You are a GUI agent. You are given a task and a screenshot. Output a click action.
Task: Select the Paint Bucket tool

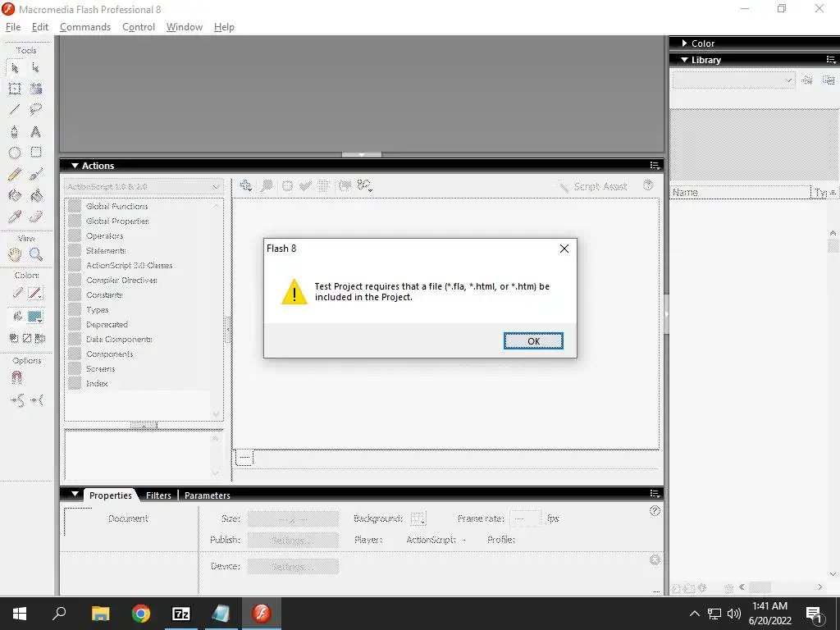(36, 195)
